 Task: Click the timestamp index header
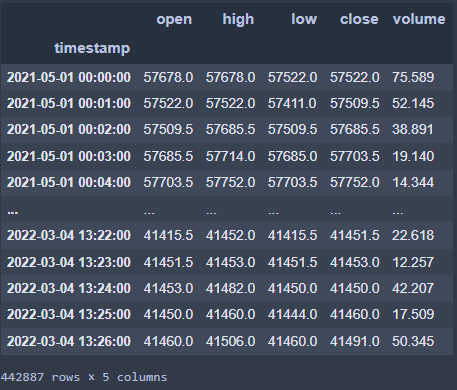[x=92, y=48]
